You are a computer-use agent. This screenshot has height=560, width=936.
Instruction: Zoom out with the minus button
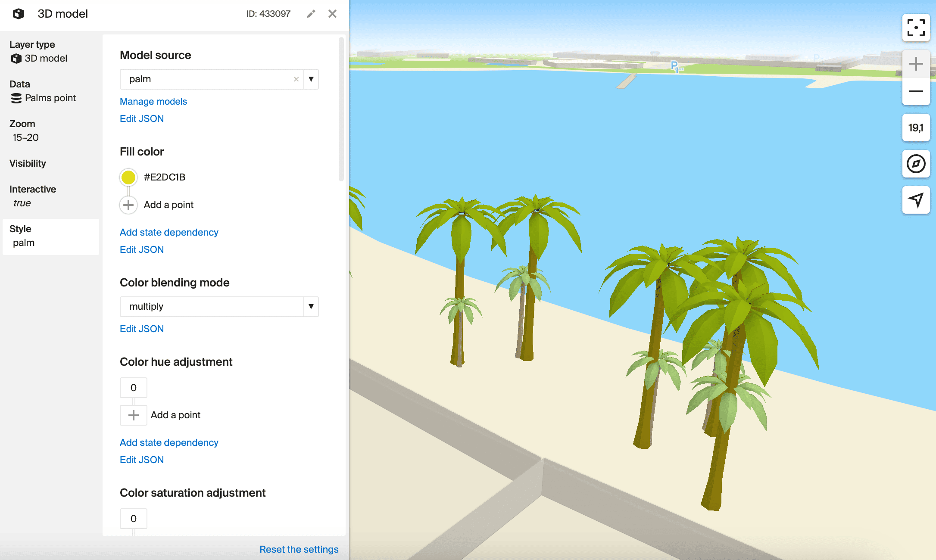coord(916,91)
